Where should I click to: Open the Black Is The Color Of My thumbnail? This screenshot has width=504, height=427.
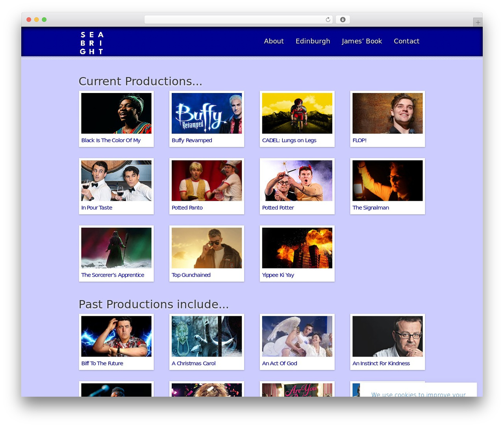pyautogui.click(x=116, y=113)
